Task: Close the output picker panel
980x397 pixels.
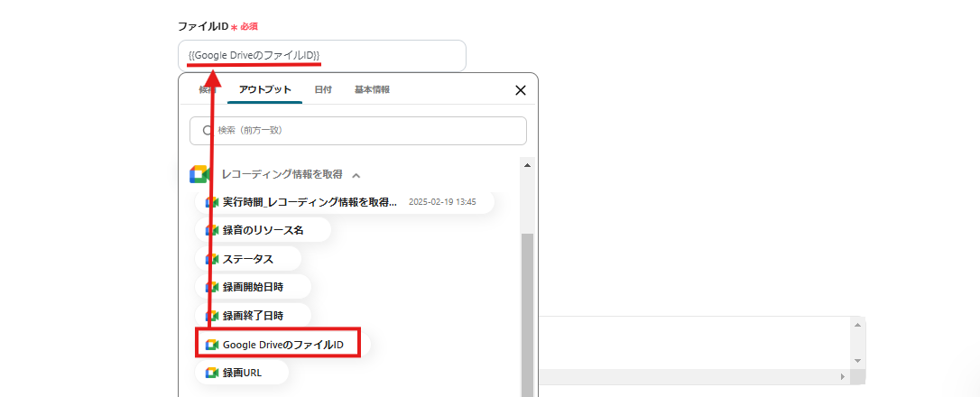Action: [520, 90]
